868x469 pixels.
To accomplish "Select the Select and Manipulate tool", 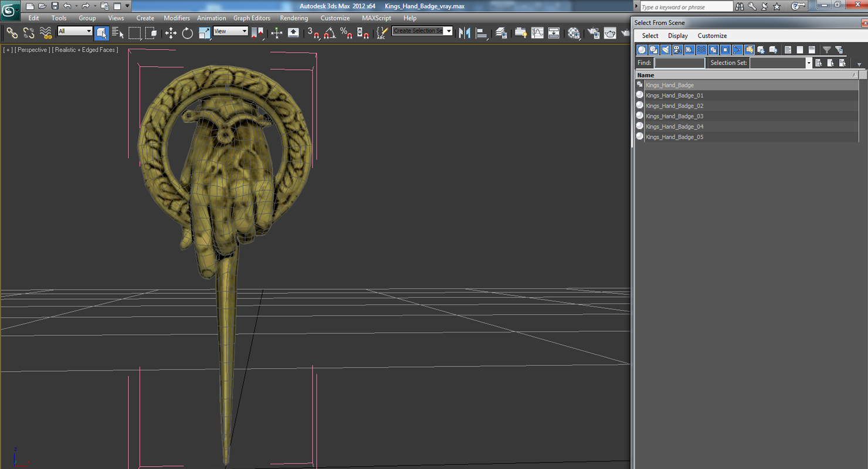I will (x=277, y=33).
